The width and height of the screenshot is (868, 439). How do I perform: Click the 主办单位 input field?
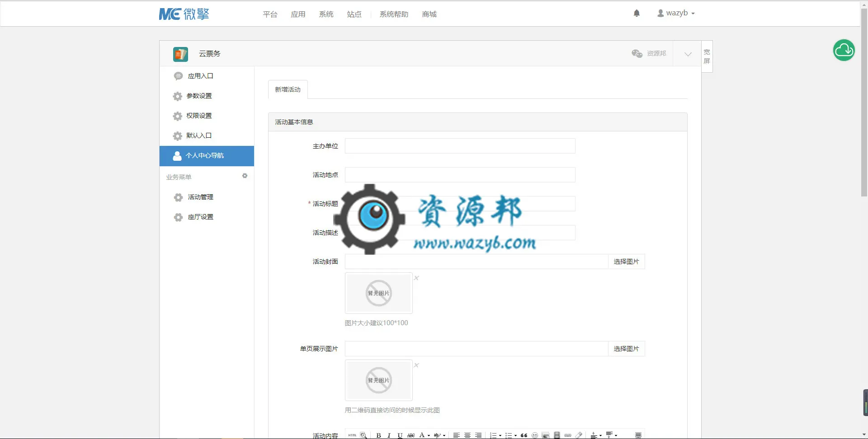point(460,146)
